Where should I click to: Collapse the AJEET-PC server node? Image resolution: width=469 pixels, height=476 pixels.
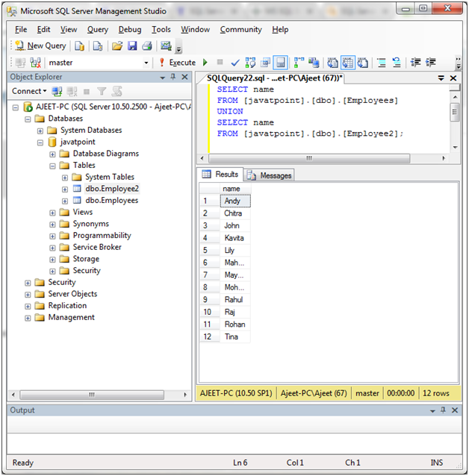pyautogui.click(x=16, y=107)
